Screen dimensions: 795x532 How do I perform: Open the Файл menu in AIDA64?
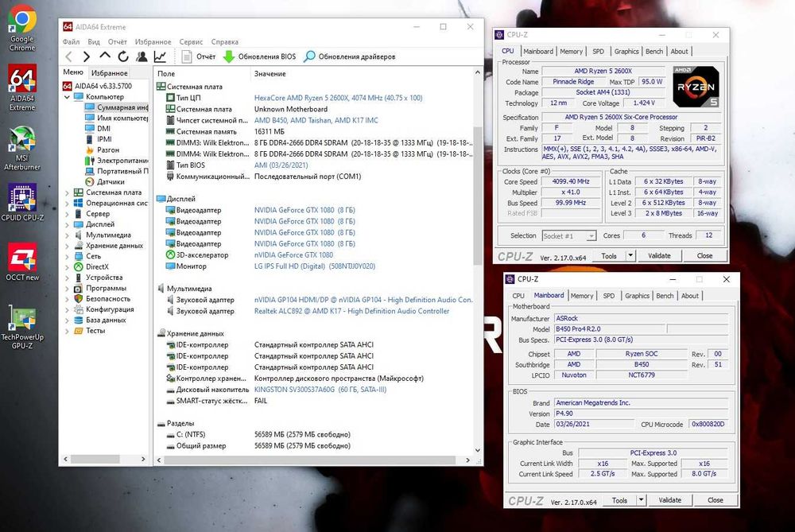click(x=71, y=41)
